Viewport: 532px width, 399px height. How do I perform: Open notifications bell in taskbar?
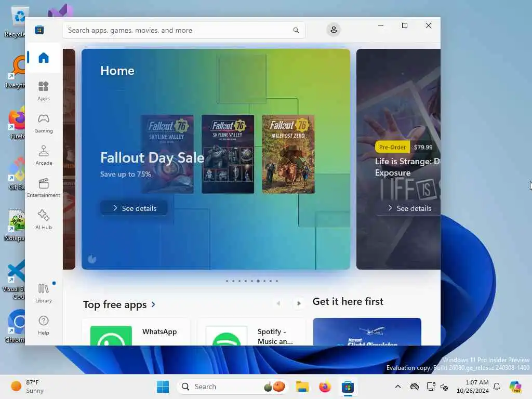[x=497, y=387]
